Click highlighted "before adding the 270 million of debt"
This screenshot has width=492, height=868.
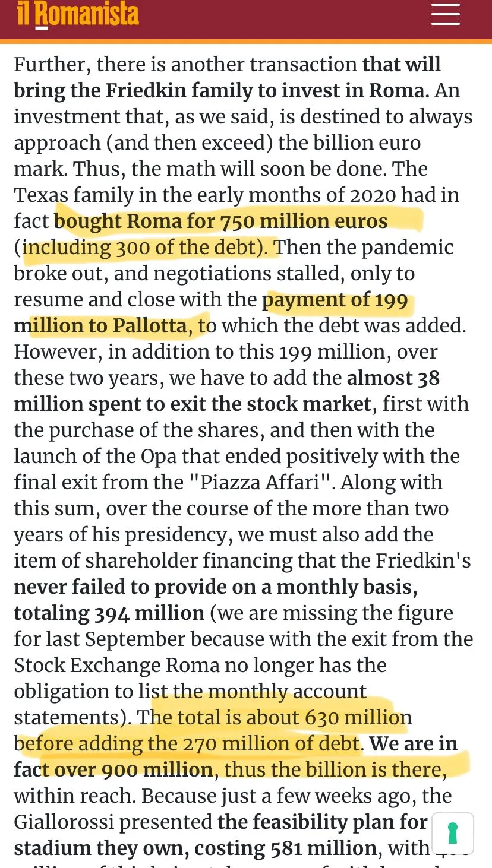(x=188, y=744)
